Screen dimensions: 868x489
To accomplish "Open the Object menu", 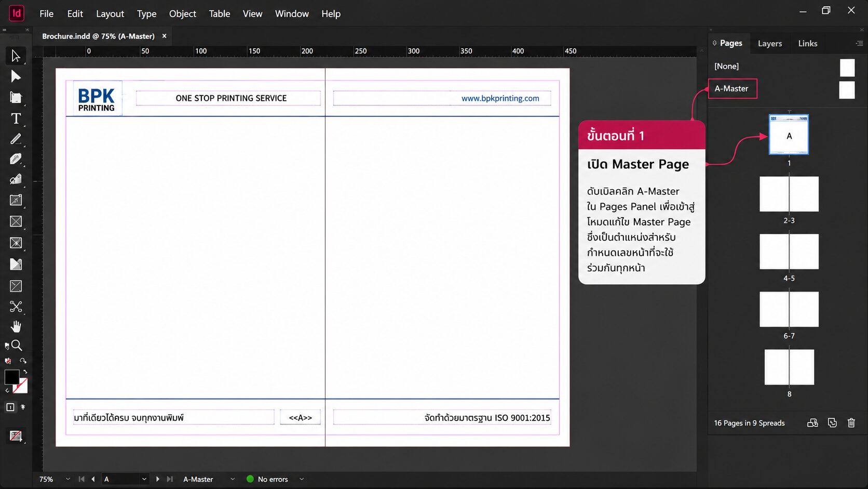I will coord(182,14).
